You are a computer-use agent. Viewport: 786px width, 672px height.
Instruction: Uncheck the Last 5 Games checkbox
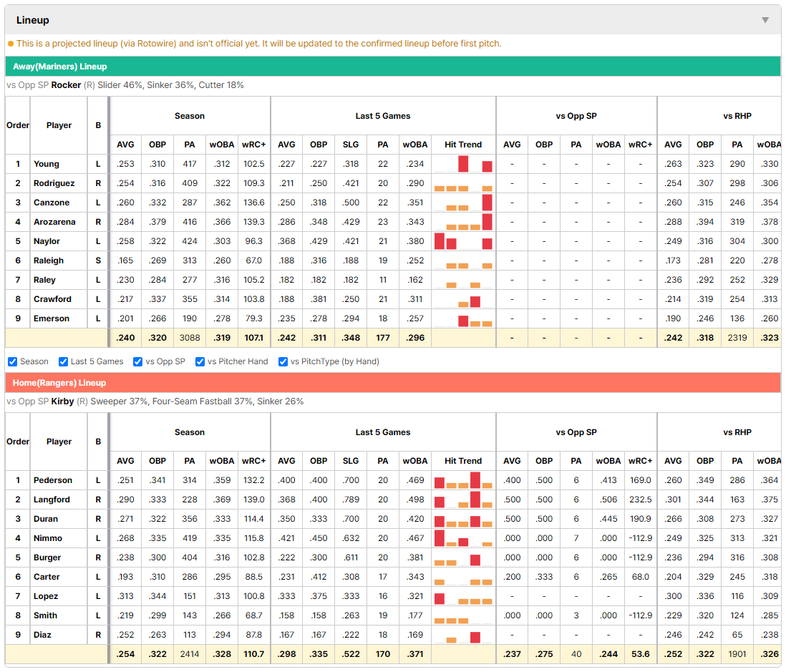tap(63, 361)
